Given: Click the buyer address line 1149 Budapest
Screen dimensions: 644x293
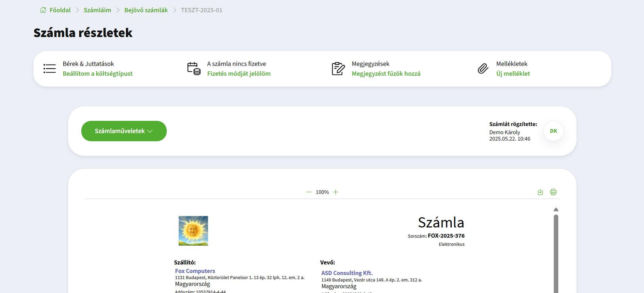Looking at the screenshot, I should tap(372, 280).
